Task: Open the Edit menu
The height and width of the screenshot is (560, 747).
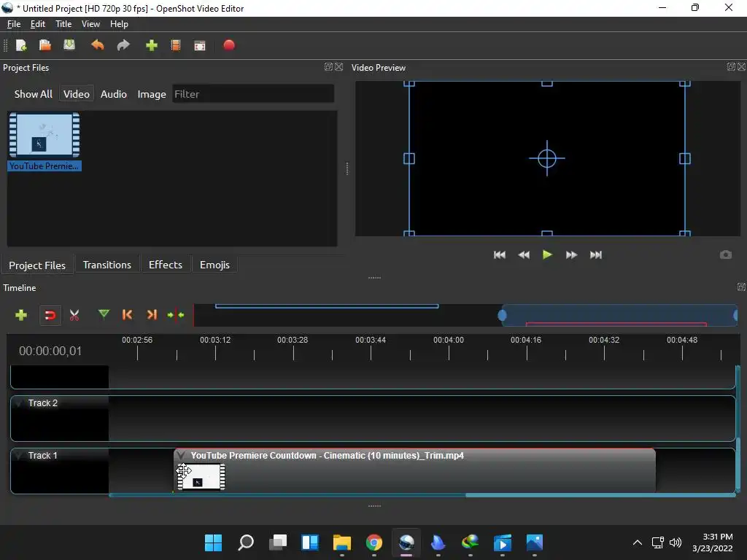Action: [x=38, y=24]
